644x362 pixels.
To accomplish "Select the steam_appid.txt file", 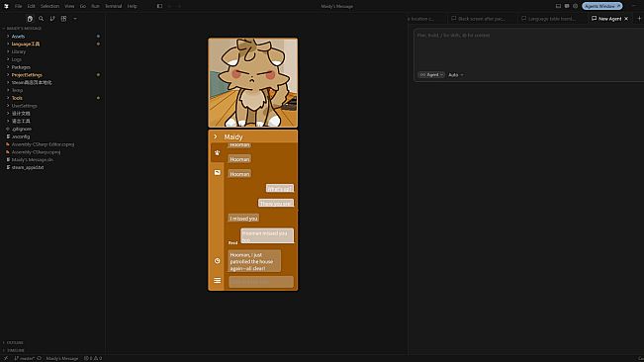I will point(28,167).
